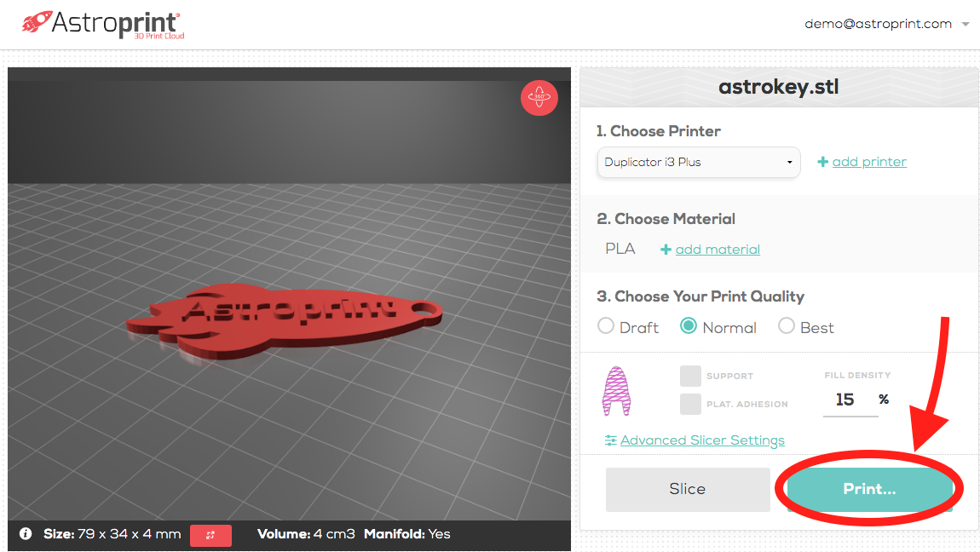Click the plus icon beside add material
This screenshot has height=552, width=980.
click(666, 249)
